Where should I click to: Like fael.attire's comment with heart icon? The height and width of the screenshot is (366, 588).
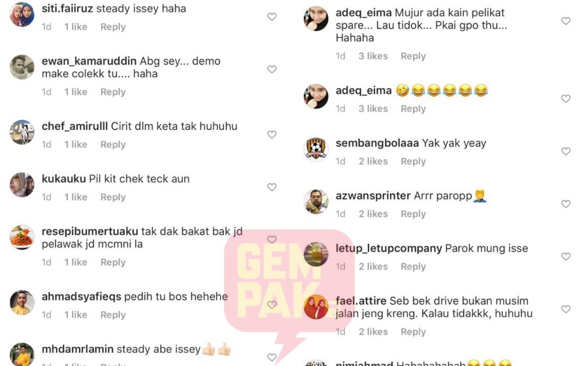[566, 309]
